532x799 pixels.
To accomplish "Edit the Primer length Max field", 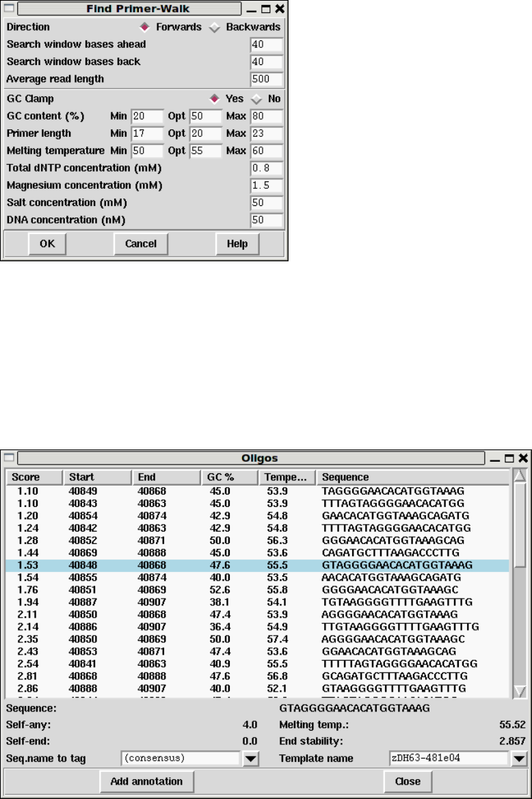I will (x=267, y=133).
